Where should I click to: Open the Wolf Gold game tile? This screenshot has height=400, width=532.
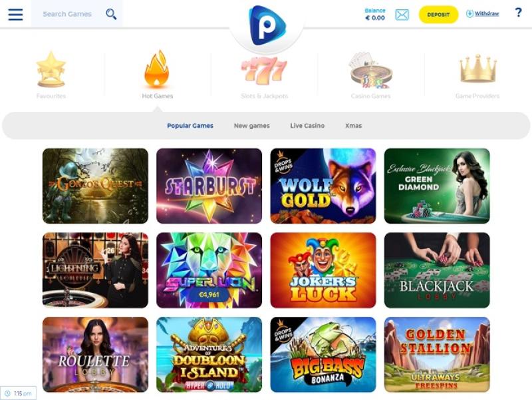323,186
